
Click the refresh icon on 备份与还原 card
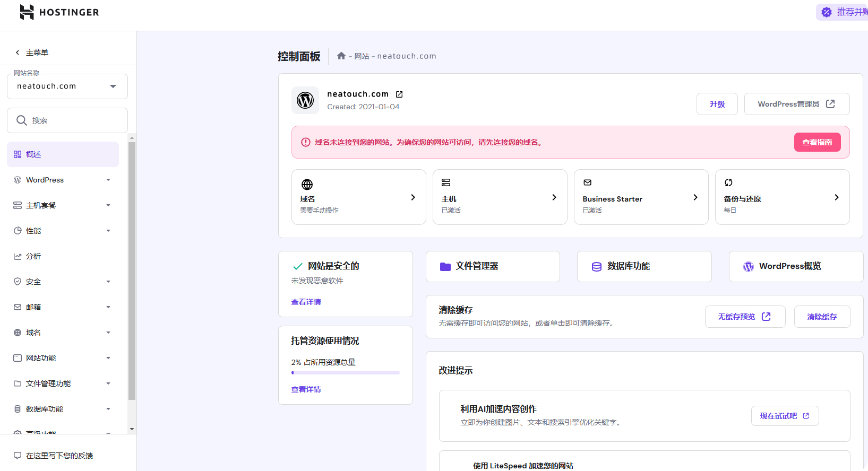pyautogui.click(x=728, y=182)
